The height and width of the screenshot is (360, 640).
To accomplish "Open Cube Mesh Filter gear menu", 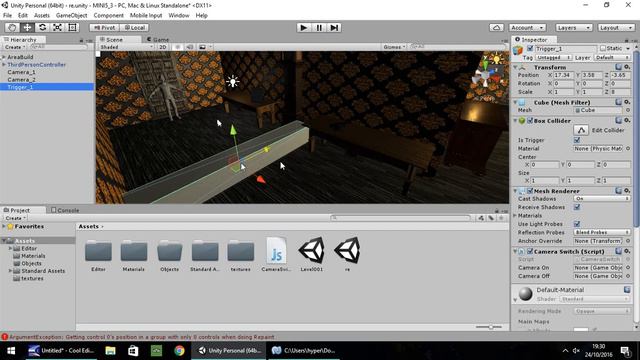I will [627, 102].
